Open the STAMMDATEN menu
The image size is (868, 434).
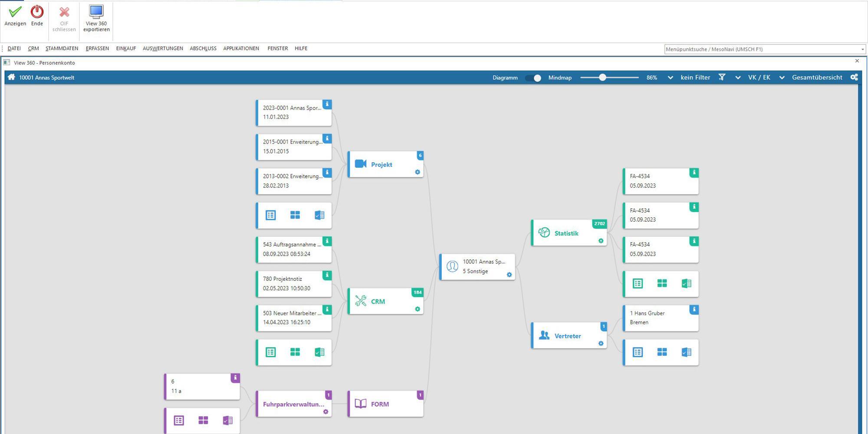tap(62, 49)
